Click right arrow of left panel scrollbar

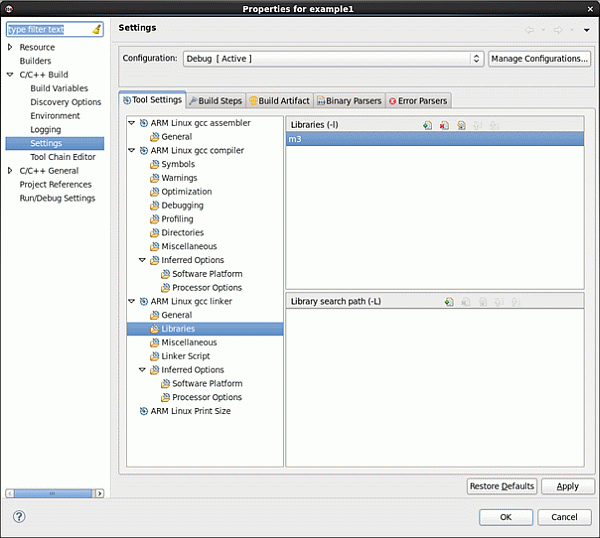[x=99, y=493]
